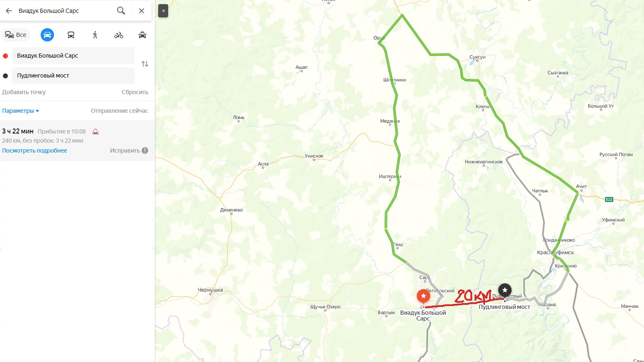Open the 'Отправление сейчас' departure time selector
The width and height of the screenshot is (644, 362).
(x=120, y=111)
